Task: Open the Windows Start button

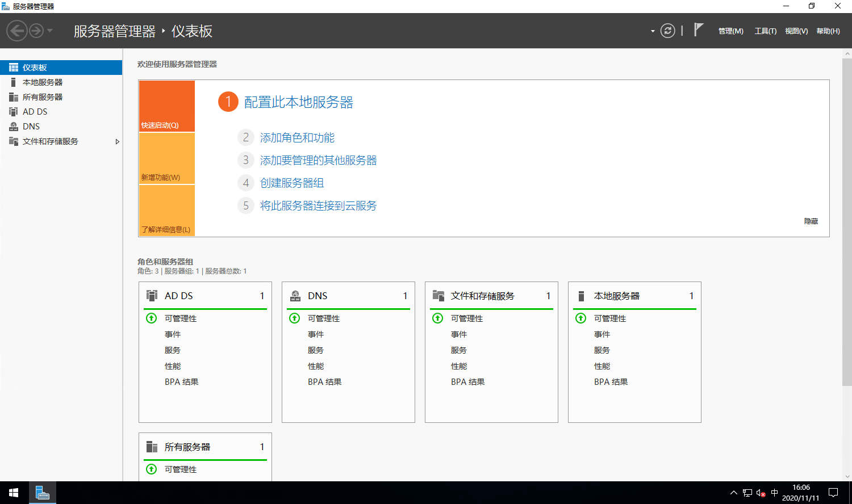Action: click(14, 493)
